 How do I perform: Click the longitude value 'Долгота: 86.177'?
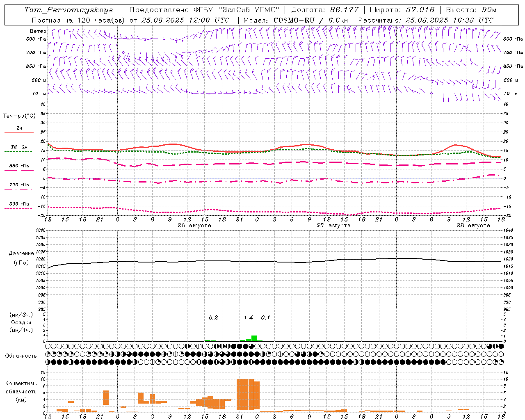click(x=325, y=10)
